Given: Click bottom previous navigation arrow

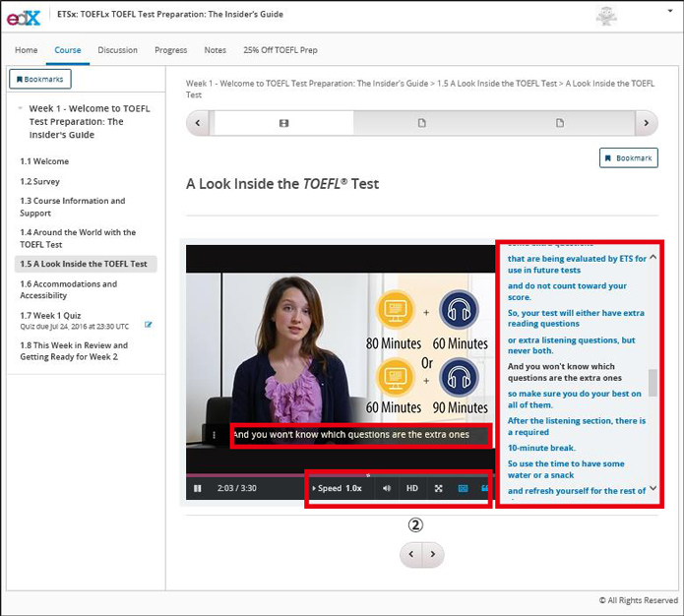Looking at the screenshot, I should click(411, 554).
